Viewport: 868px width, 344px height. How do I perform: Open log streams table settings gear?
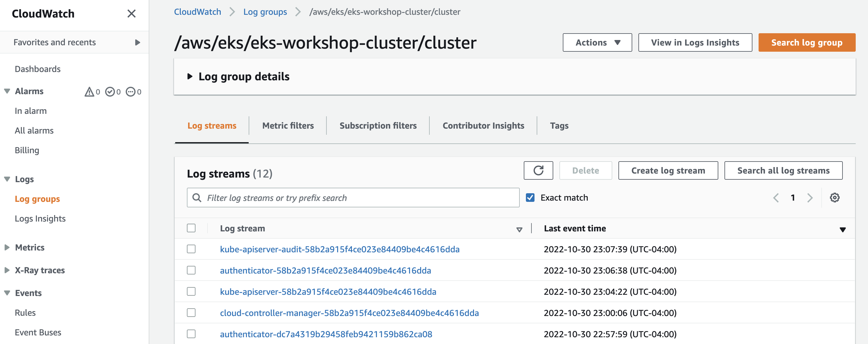point(834,198)
